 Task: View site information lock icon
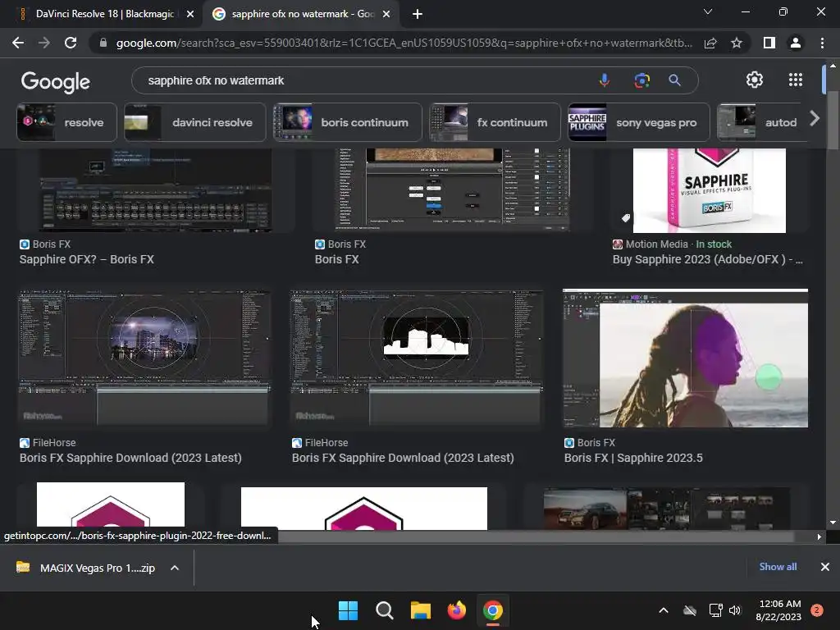click(103, 43)
